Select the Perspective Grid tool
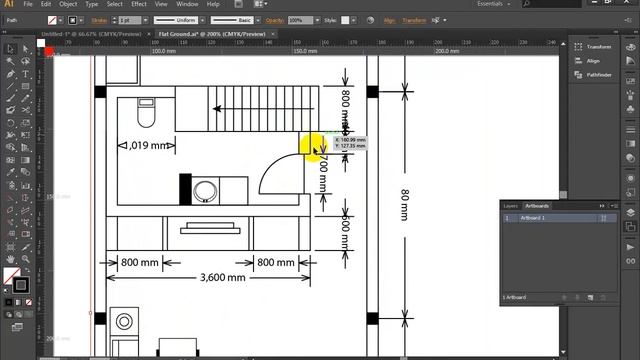 pyautogui.click(x=25, y=147)
